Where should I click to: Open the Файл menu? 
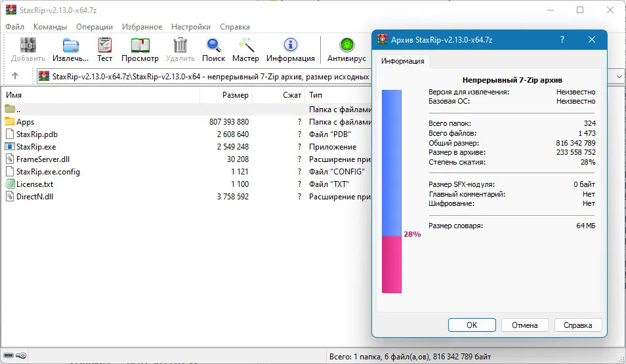click(x=15, y=27)
